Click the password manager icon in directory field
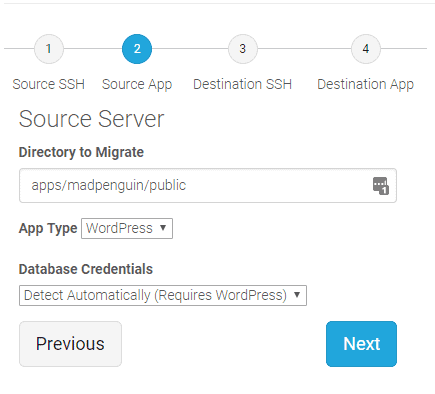The width and height of the screenshot is (435, 394). pos(381,186)
